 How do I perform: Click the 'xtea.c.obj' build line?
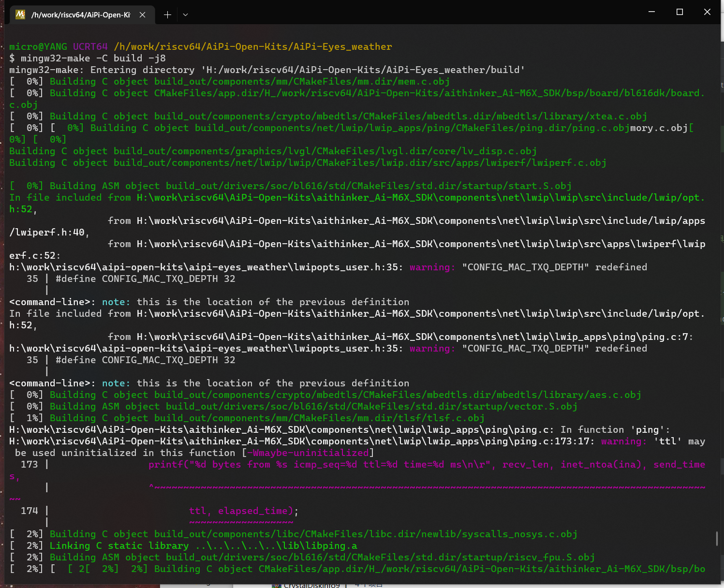[x=328, y=117]
